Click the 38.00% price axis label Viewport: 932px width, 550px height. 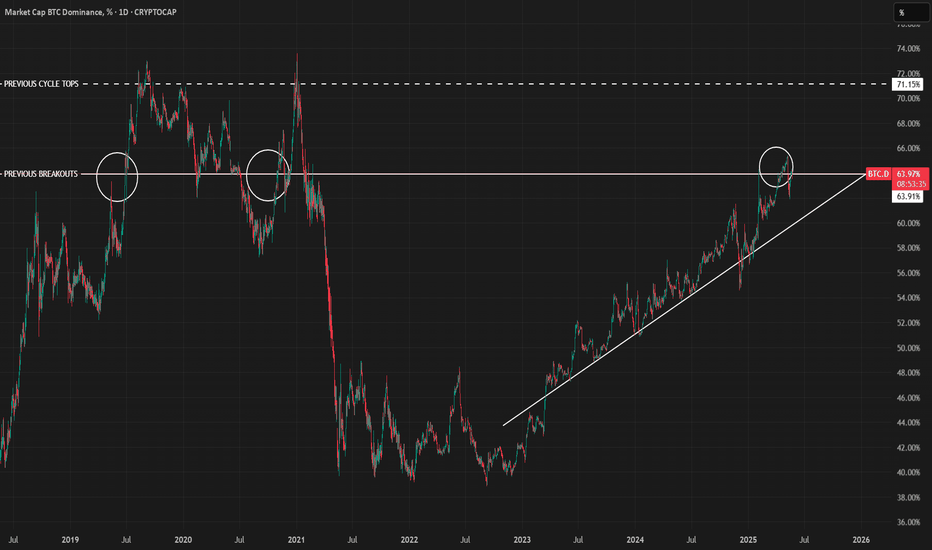point(908,498)
